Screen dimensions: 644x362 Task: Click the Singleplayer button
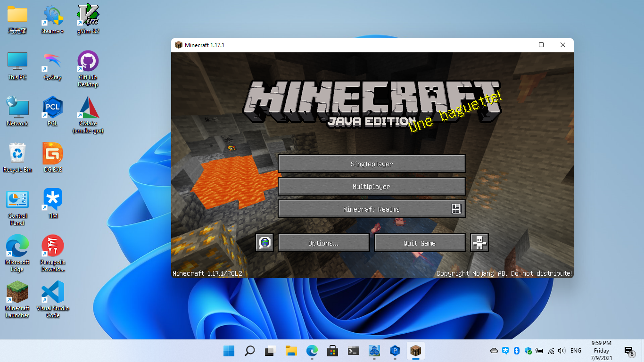[372, 164]
